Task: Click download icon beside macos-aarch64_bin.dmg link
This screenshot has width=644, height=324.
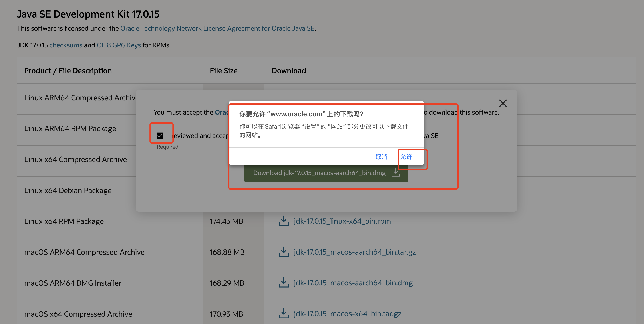Action: click(284, 283)
